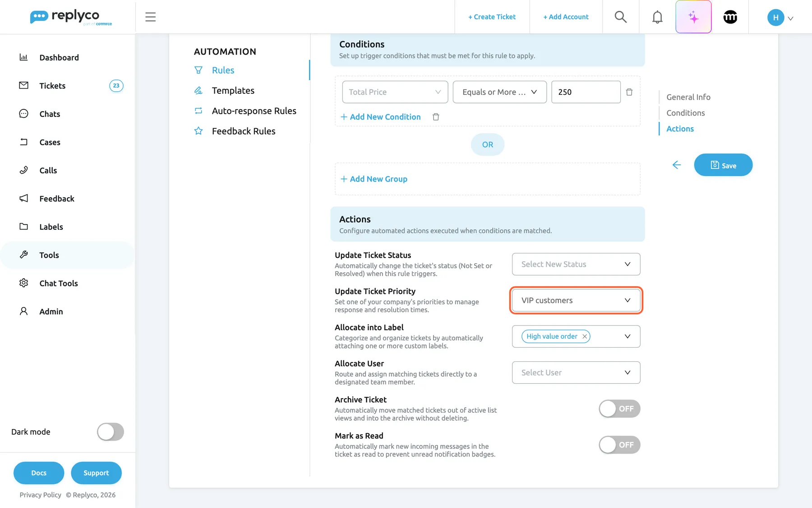812x508 pixels.
Task: Open the Equals or More operator dropdown
Action: point(499,92)
